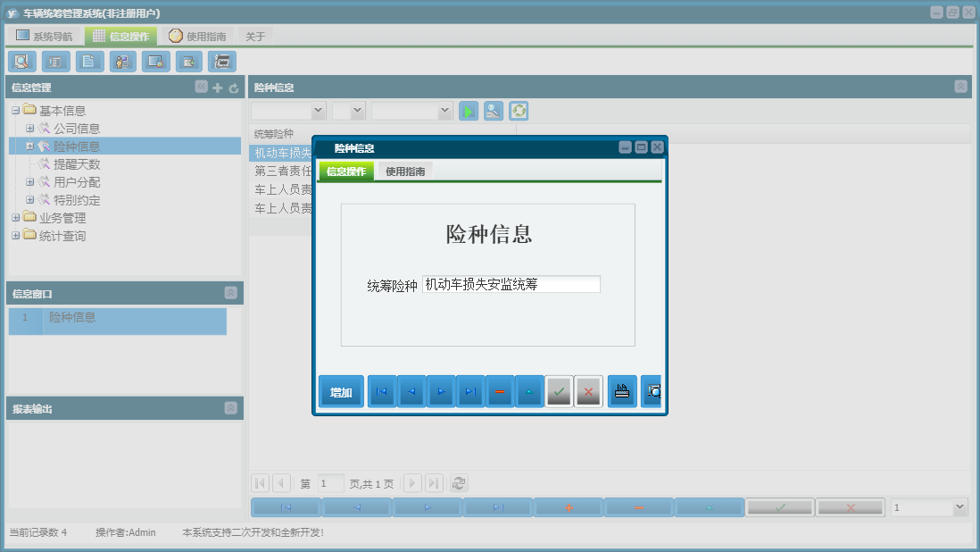Image resolution: width=980 pixels, height=552 pixels.
Task: Click the refresh icon beside the query controls
Action: click(x=518, y=111)
